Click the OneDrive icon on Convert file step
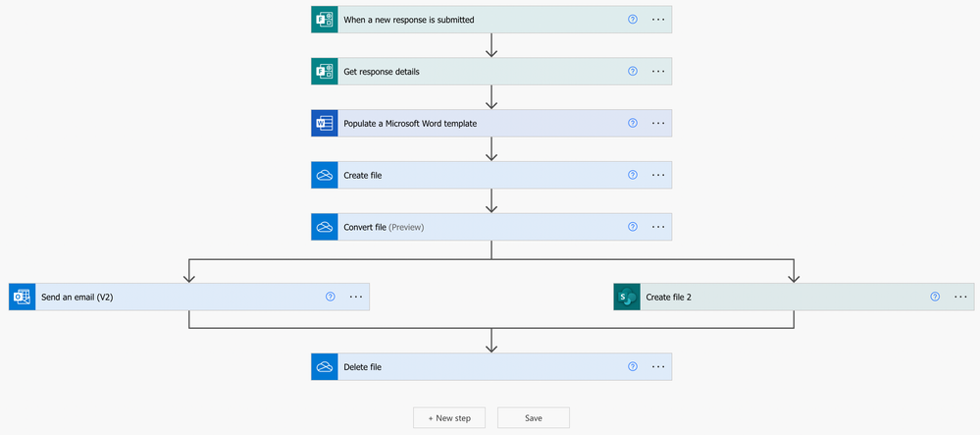 325,227
